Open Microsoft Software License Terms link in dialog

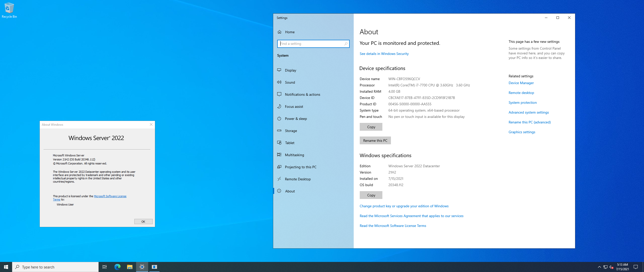coord(110,196)
